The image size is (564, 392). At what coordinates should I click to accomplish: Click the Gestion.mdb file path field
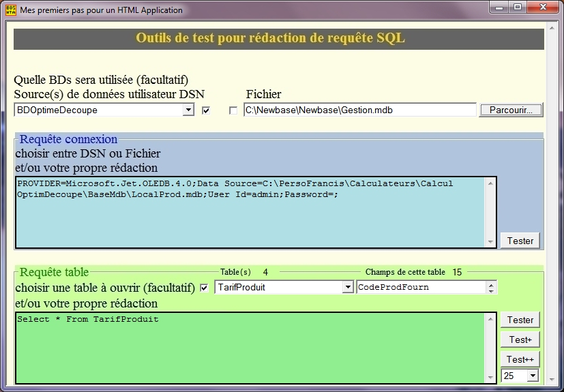359,110
